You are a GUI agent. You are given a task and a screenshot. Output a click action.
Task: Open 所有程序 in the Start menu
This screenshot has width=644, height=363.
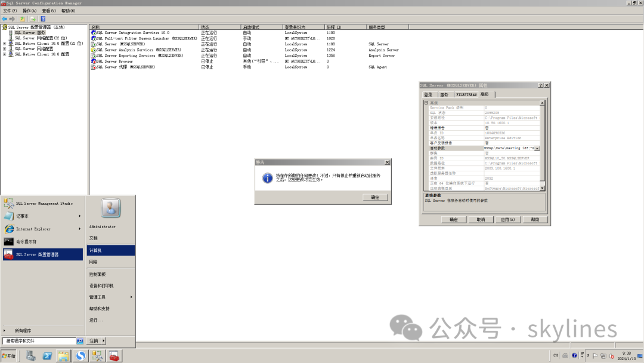click(x=23, y=331)
